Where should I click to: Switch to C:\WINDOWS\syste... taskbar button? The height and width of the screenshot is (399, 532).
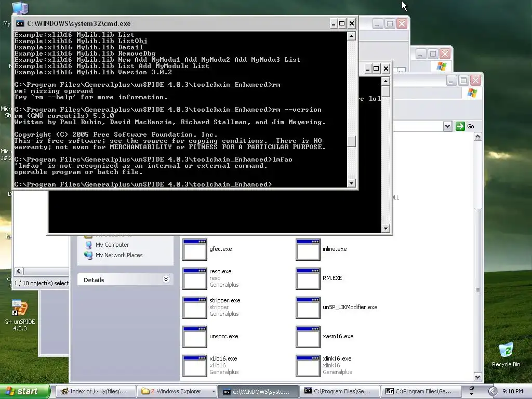click(x=258, y=391)
